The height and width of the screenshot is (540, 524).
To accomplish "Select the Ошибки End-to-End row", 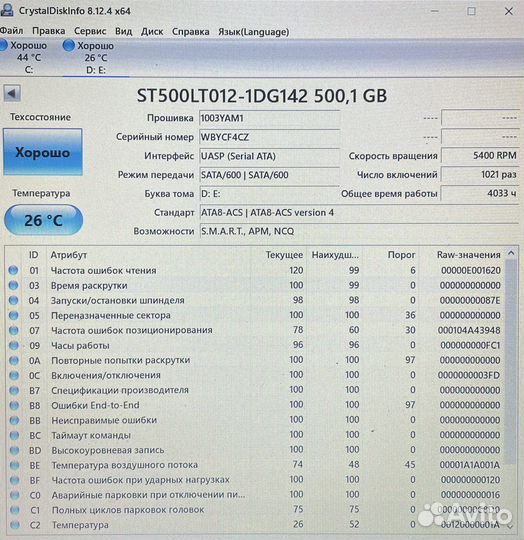I will tap(255, 405).
